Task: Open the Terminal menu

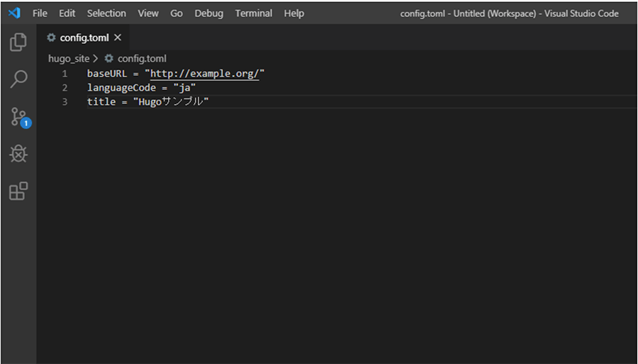Action: [x=254, y=13]
